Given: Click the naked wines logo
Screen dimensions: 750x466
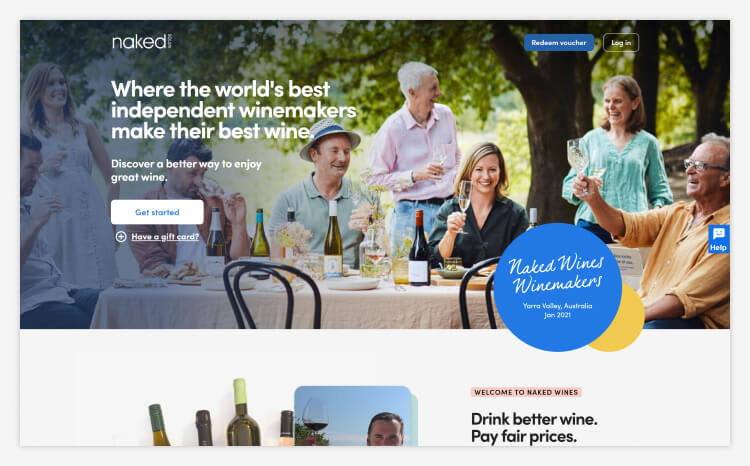Looking at the screenshot, I should coord(142,42).
